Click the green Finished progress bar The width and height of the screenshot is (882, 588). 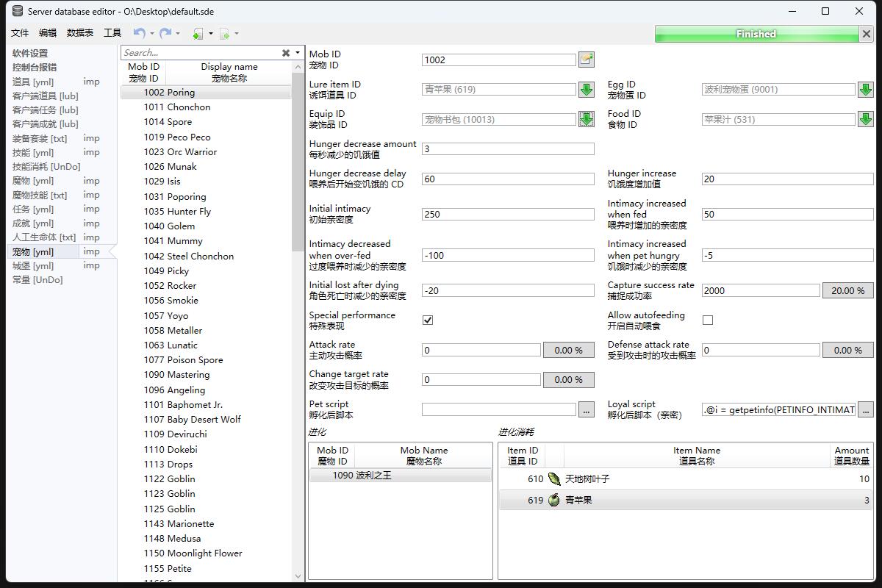point(756,34)
